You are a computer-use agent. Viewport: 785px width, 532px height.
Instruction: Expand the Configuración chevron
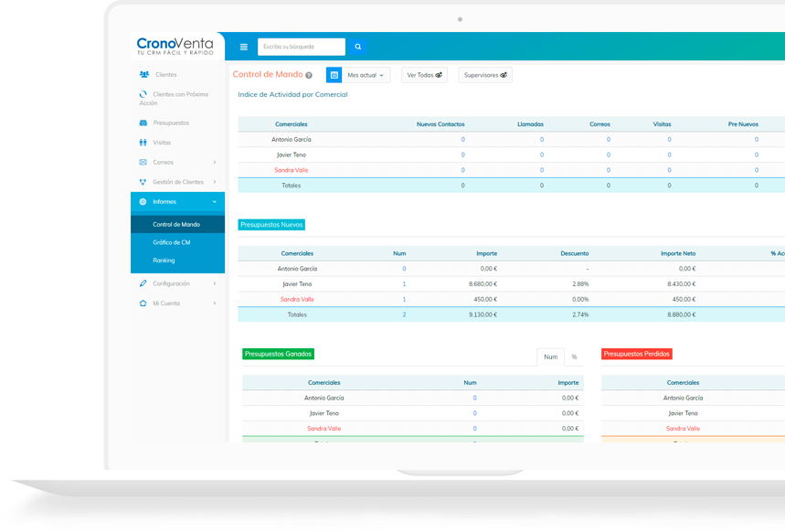point(215,283)
